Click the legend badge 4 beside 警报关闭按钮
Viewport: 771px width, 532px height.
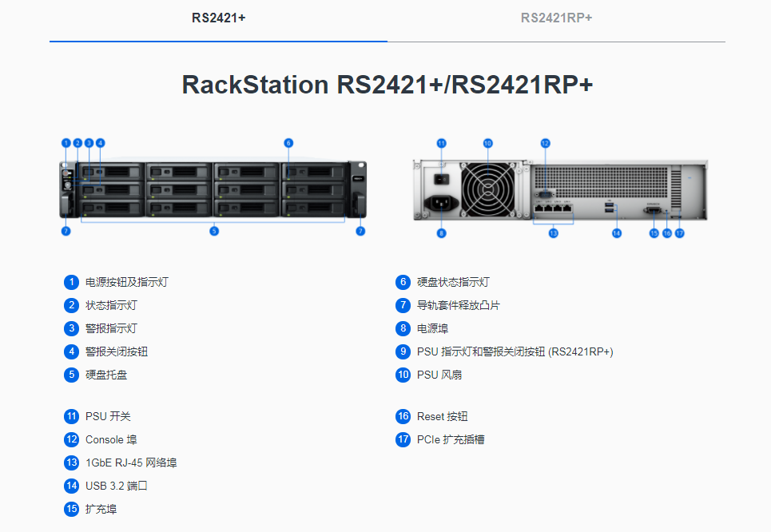point(71,351)
